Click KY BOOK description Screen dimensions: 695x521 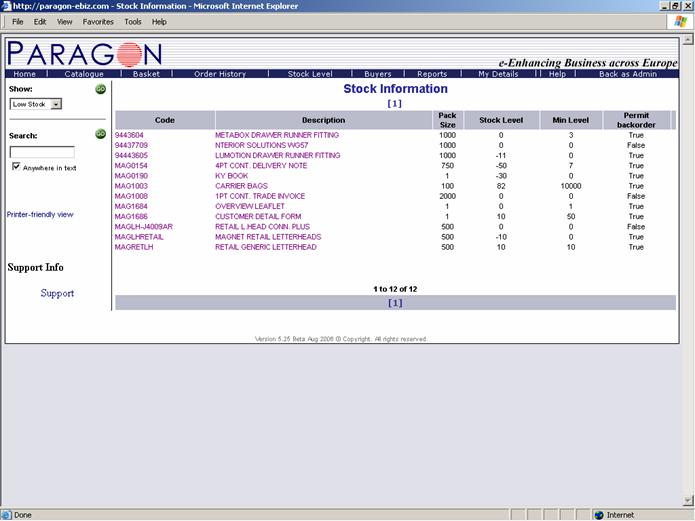click(x=232, y=176)
